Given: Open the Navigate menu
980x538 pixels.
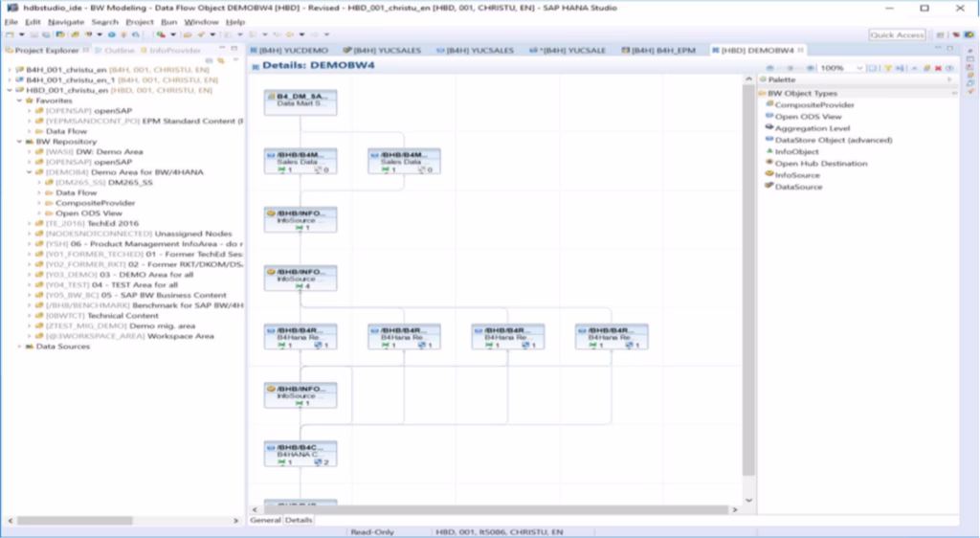Looking at the screenshot, I should click(66, 22).
